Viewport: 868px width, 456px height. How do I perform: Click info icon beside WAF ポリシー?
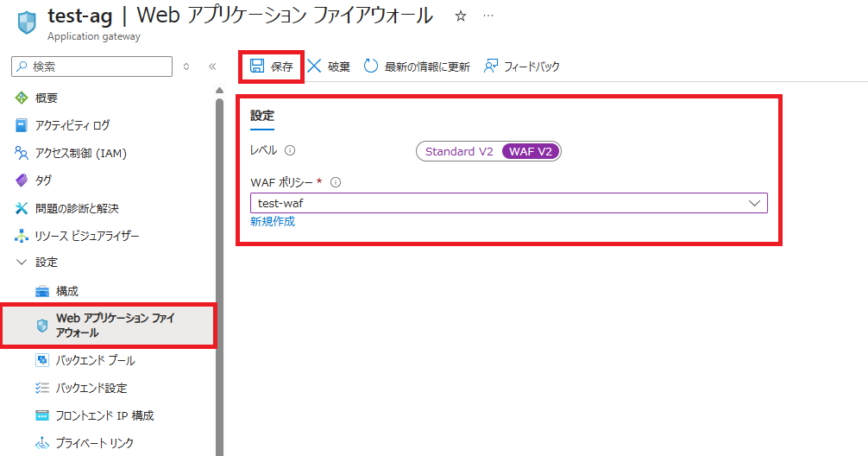(336, 182)
